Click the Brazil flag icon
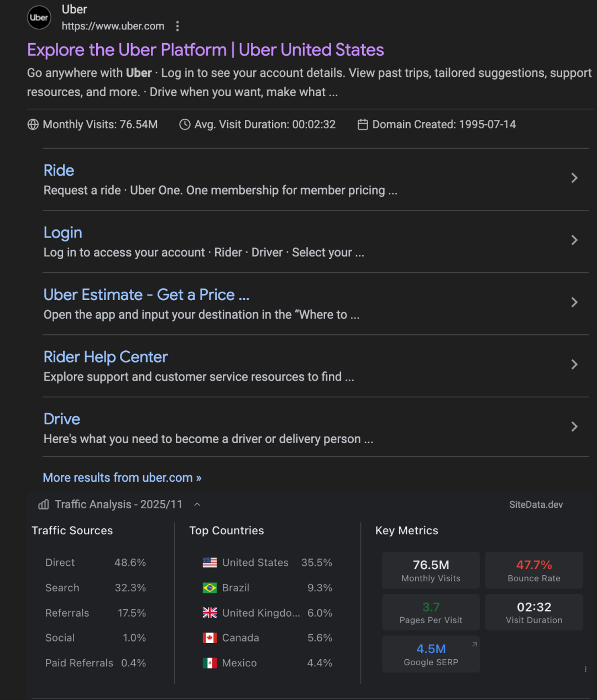Screen dimensions: 597x700 210,588
